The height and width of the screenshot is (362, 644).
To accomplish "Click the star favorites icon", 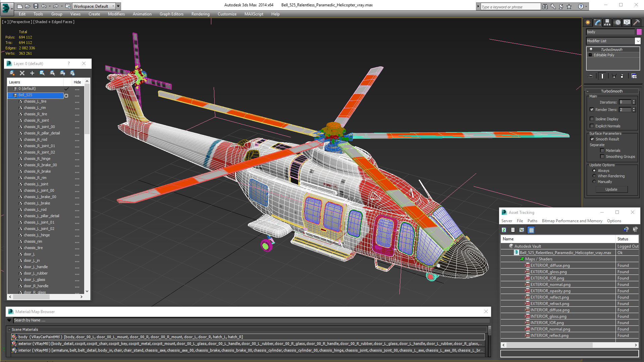I will [569, 6].
